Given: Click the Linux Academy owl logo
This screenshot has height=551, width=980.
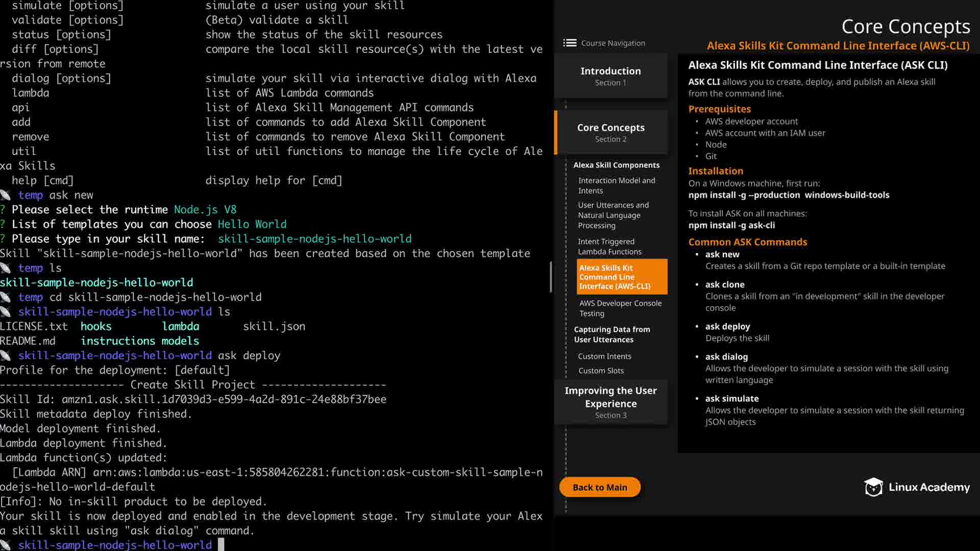Looking at the screenshot, I should (873, 487).
